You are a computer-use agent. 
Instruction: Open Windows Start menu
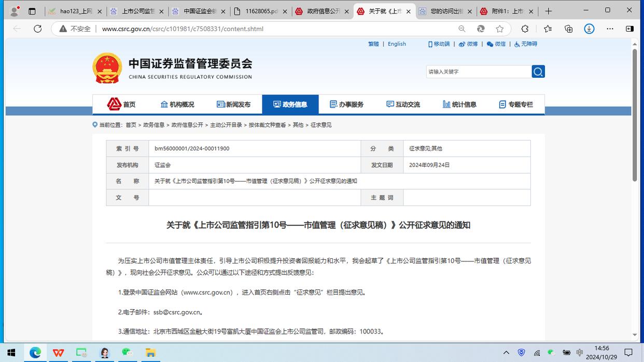pos(11,353)
